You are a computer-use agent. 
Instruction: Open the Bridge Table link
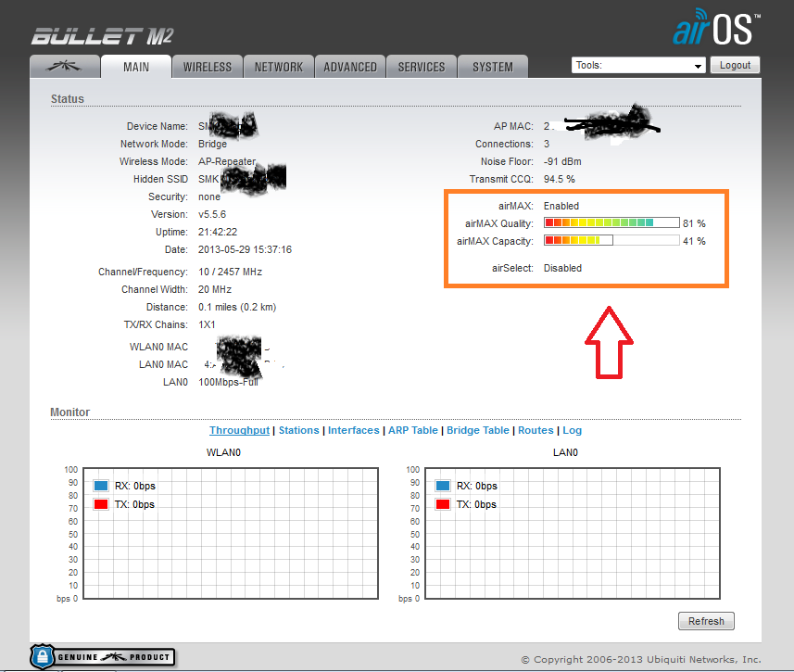click(477, 430)
